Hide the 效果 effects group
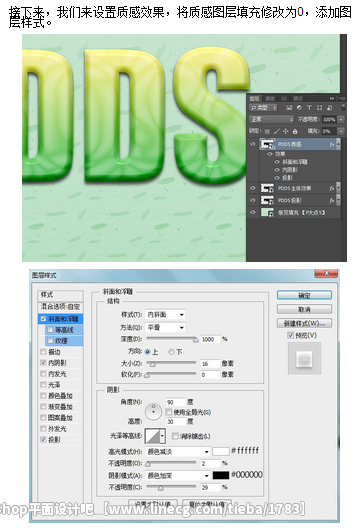 pos(270,154)
